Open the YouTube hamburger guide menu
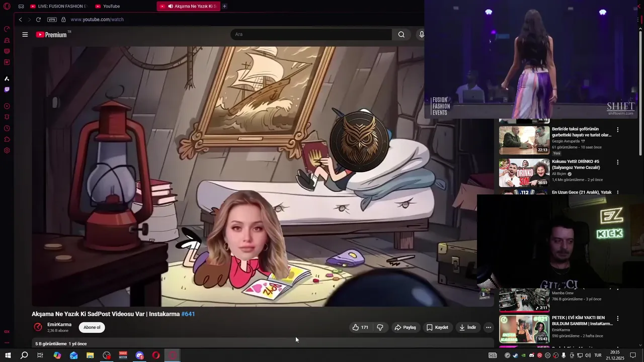The image size is (644, 362). [25, 34]
